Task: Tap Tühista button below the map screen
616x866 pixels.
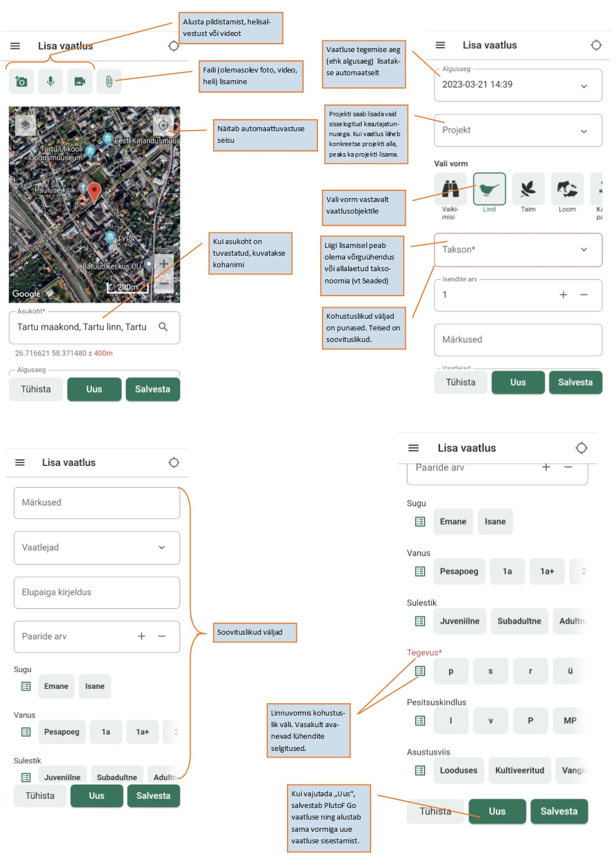Action: point(36,390)
